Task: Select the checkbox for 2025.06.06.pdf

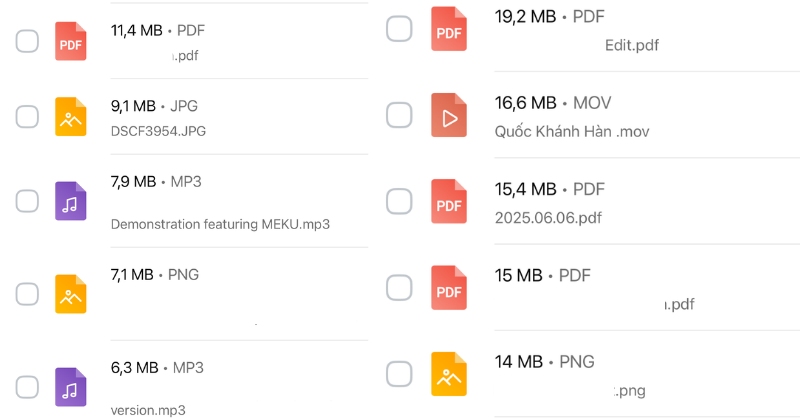Action: point(399,202)
